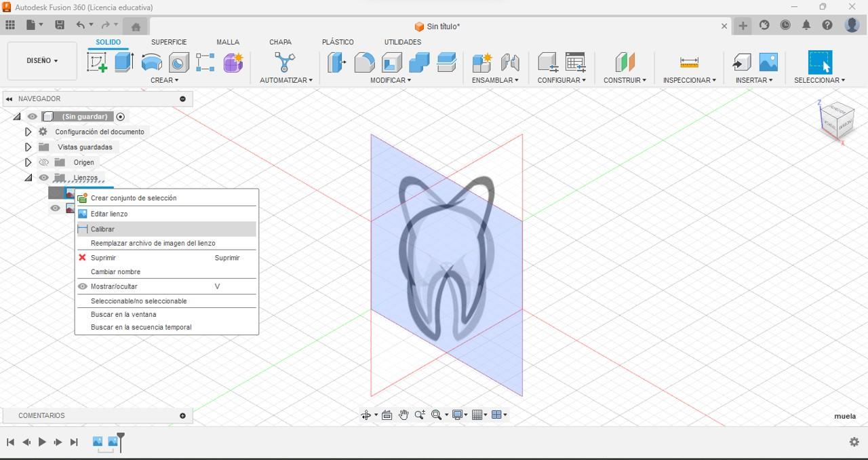Click the ViewCube navigation cube

837,121
